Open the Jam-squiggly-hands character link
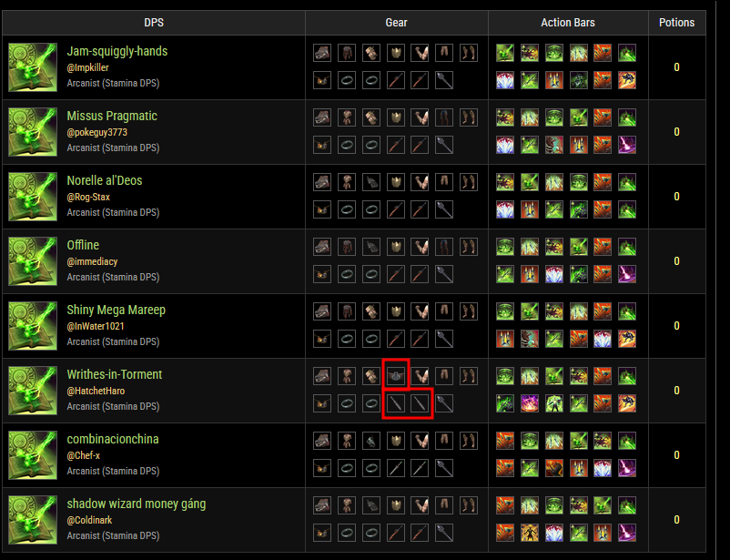730x560 pixels. (x=117, y=51)
